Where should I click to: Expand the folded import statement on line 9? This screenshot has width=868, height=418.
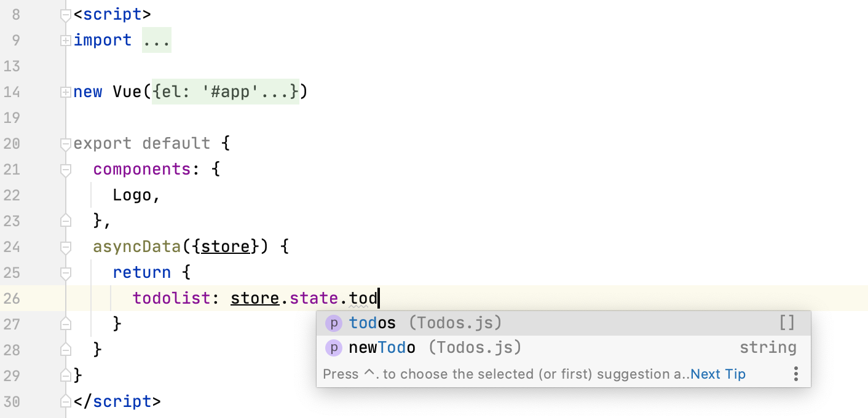(65, 40)
